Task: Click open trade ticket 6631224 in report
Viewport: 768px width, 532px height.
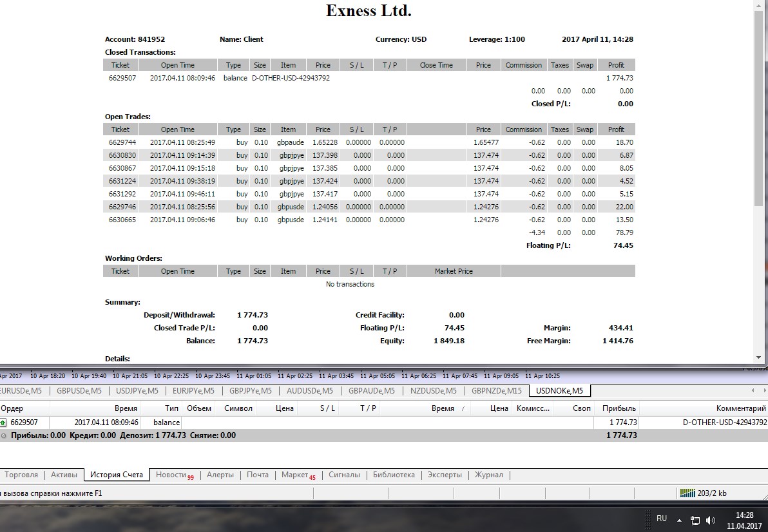Action: click(x=122, y=181)
